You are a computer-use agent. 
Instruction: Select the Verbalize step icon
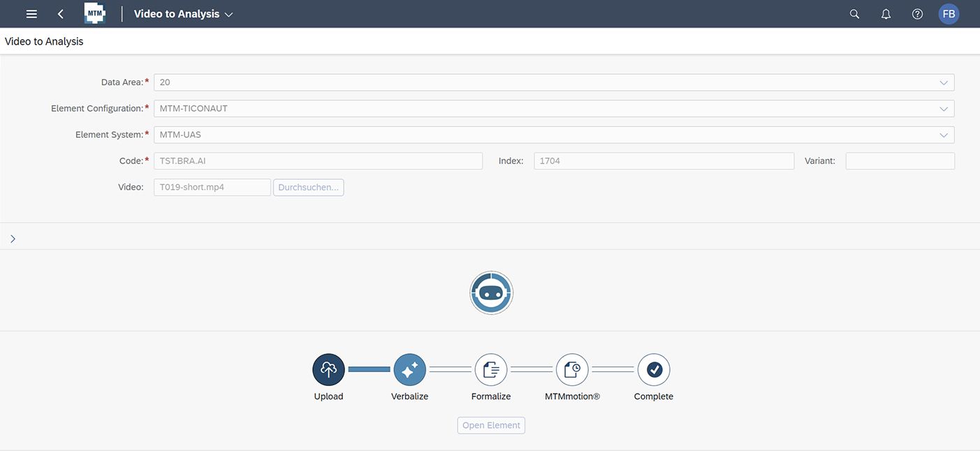(x=409, y=370)
